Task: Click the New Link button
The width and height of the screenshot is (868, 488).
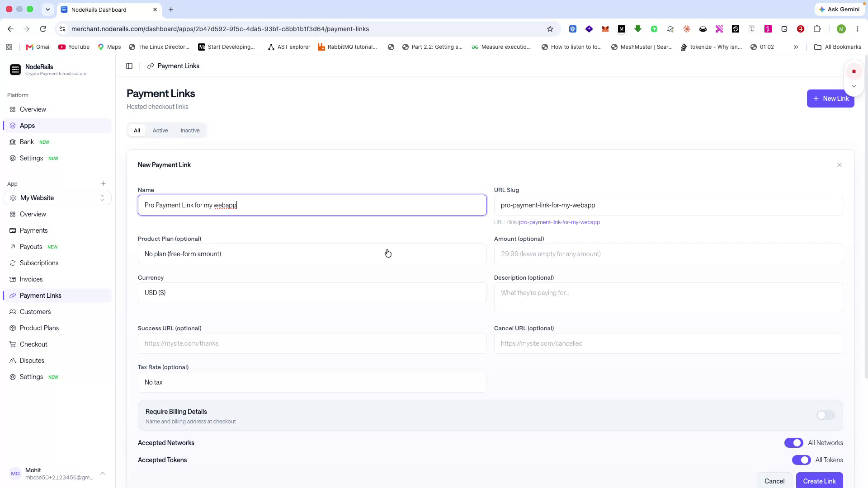Action: coord(830,99)
